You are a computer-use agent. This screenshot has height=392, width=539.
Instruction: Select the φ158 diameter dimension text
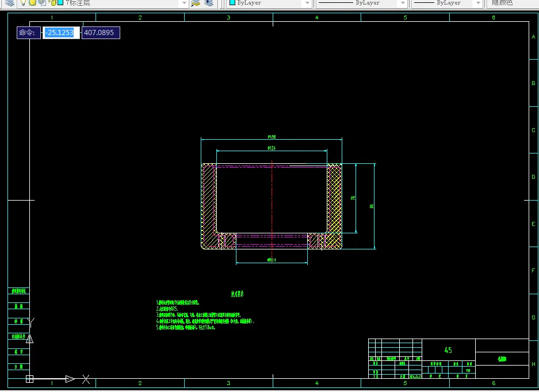(x=272, y=137)
